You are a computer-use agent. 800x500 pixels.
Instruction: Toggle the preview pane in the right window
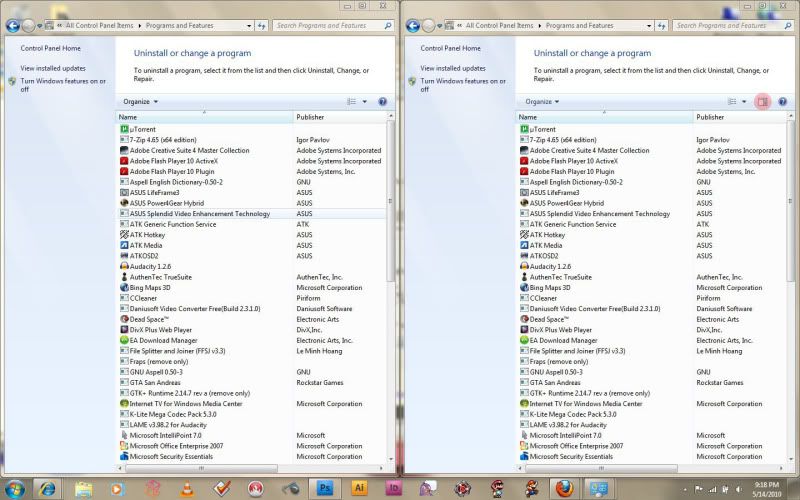[763, 102]
